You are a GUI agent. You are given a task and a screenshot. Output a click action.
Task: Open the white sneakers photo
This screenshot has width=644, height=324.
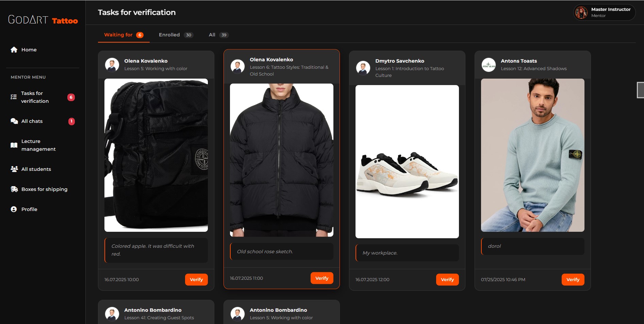click(407, 162)
